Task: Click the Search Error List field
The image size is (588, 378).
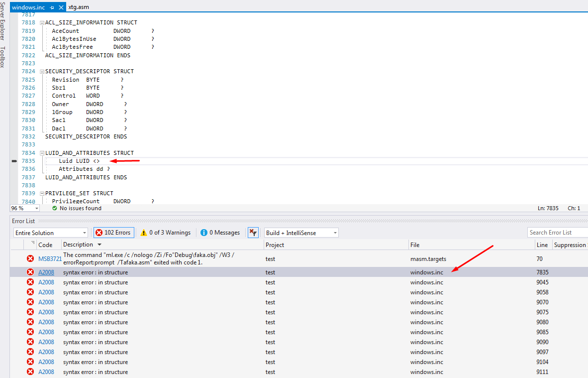Action: (x=556, y=233)
